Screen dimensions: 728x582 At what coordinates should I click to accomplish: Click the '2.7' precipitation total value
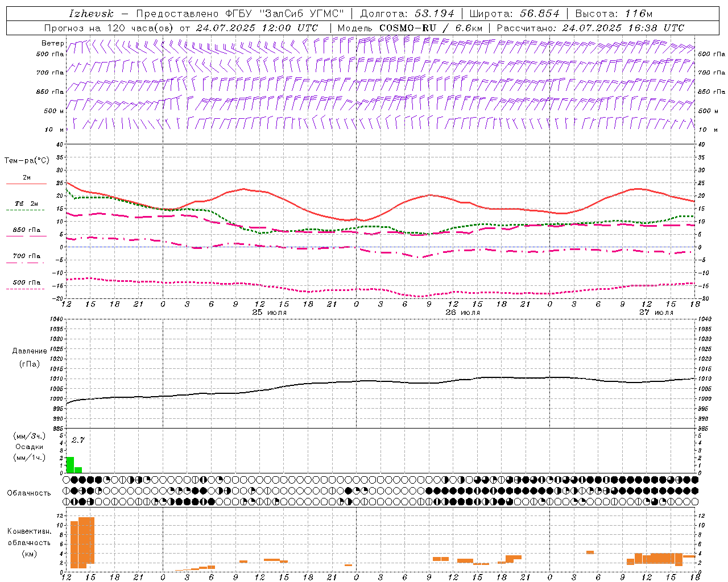tap(78, 440)
